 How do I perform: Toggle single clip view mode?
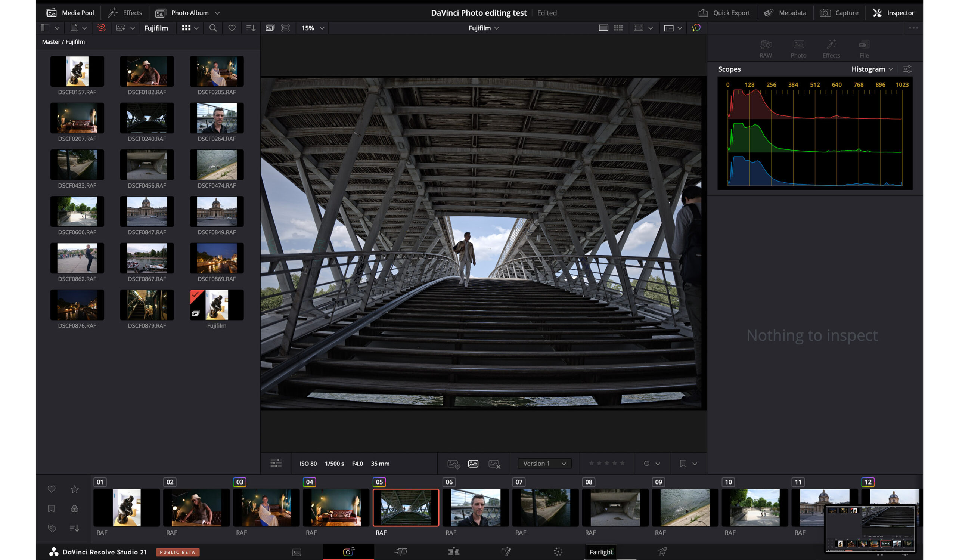[603, 28]
